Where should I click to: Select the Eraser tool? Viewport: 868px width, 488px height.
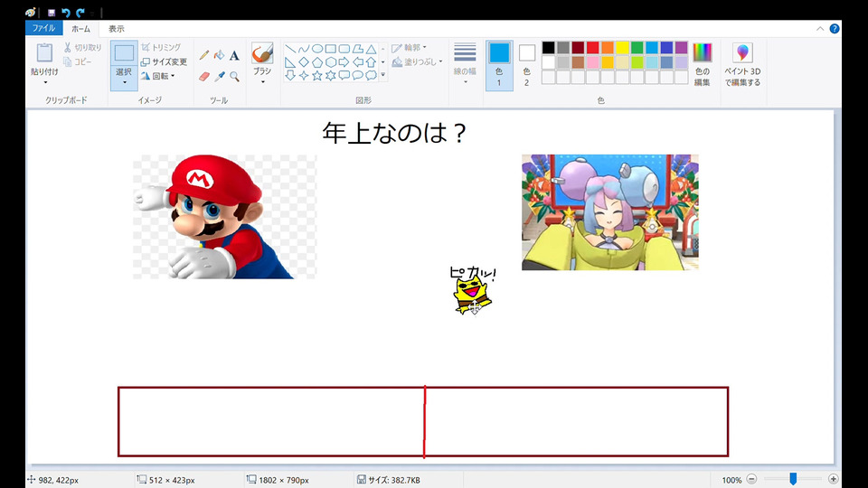pyautogui.click(x=204, y=76)
